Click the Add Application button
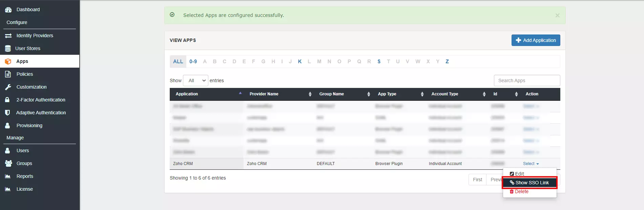644x210 pixels. click(536, 40)
